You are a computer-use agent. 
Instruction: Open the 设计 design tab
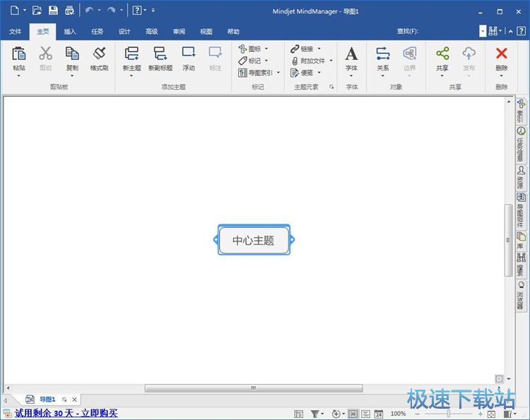point(124,32)
